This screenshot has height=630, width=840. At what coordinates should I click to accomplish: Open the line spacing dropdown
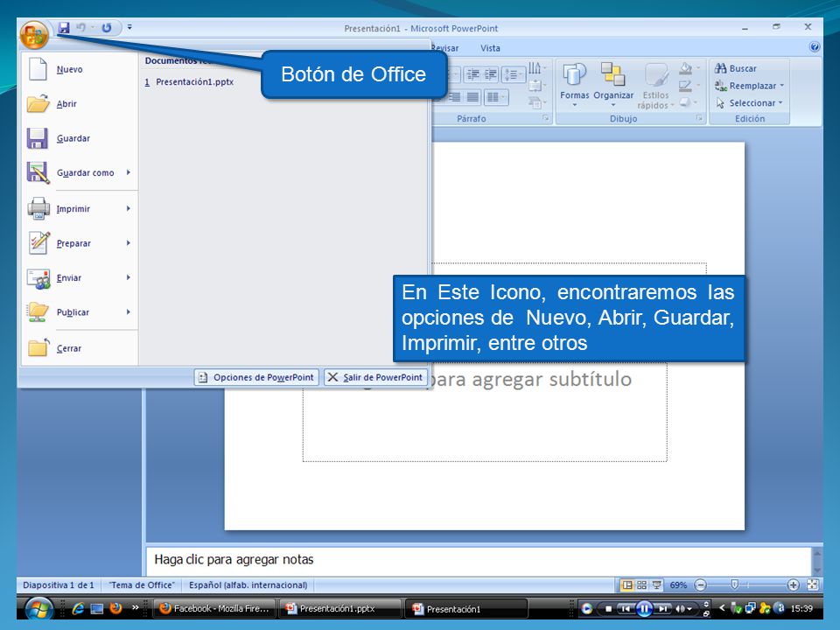point(512,74)
